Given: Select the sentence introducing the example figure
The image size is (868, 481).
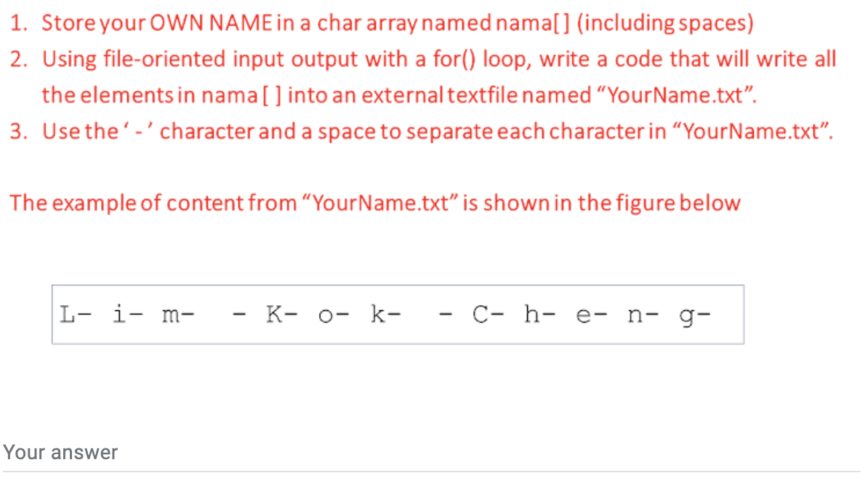Looking at the screenshot, I should point(375,203).
